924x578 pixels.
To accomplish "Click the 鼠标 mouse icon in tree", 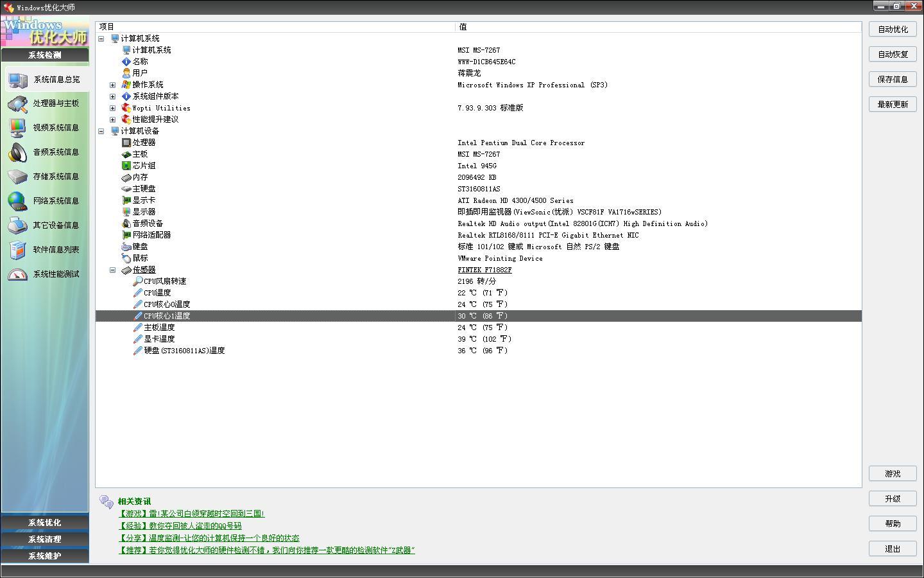I will [x=126, y=258].
